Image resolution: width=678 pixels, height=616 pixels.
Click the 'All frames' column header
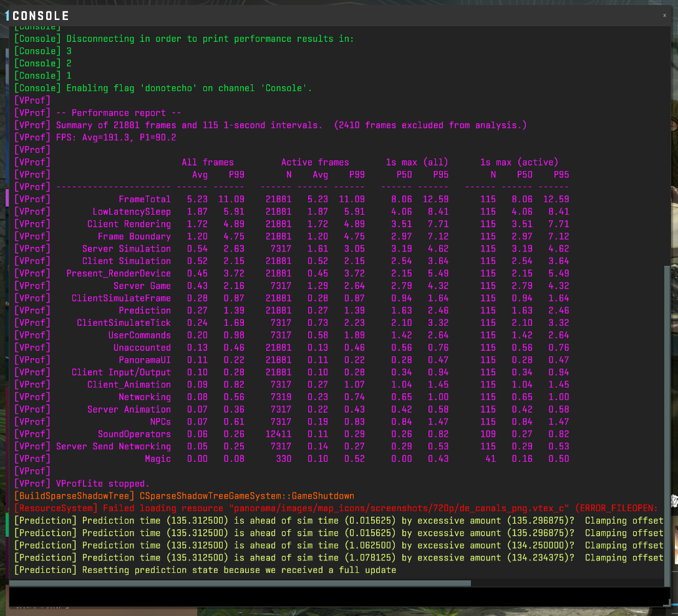[x=208, y=162]
